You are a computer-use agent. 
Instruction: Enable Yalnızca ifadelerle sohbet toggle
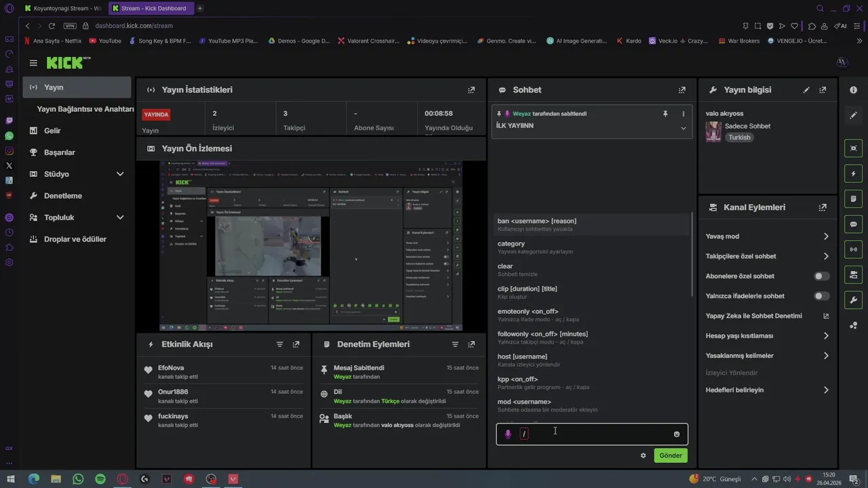pos(821,296)
